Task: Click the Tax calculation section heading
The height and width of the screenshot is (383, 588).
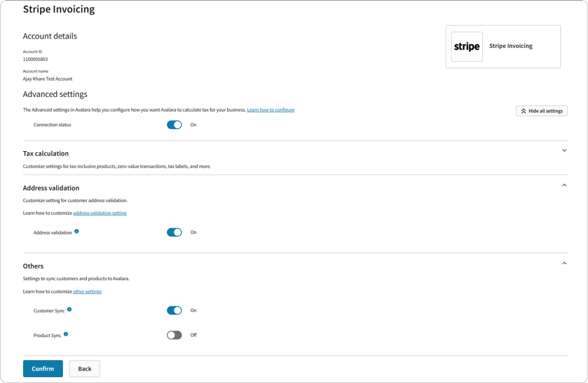Action: [46, 153]
